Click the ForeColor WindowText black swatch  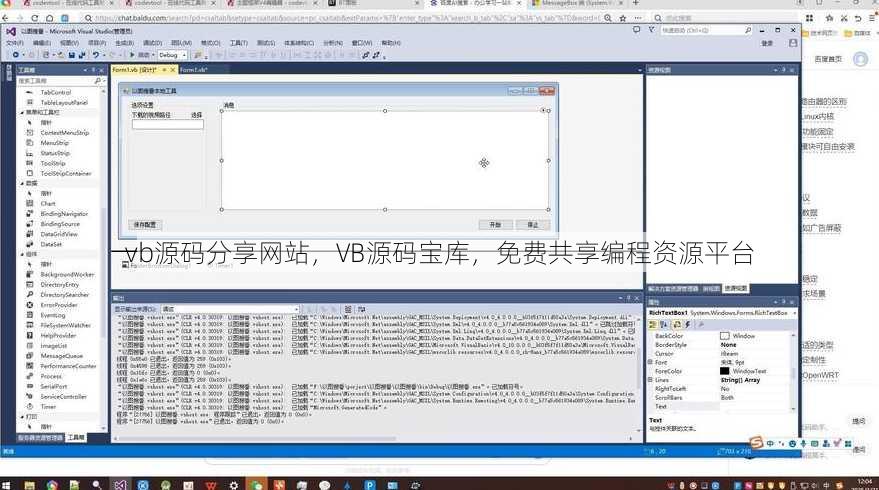(x=724, y=371)
